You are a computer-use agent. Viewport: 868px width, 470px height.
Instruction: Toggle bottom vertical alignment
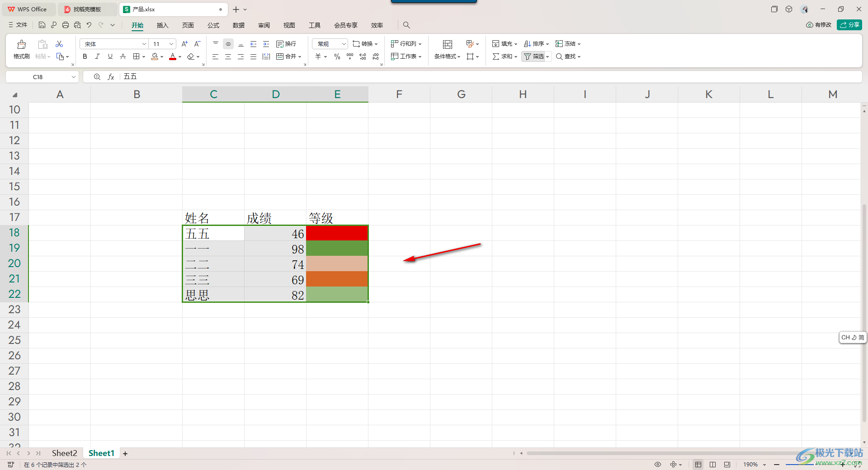pyautogui.click(x=241, y=44)
